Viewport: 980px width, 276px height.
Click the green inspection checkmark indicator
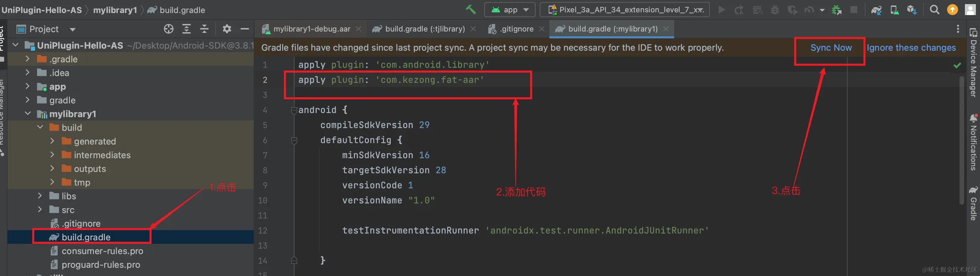point(957,65)
